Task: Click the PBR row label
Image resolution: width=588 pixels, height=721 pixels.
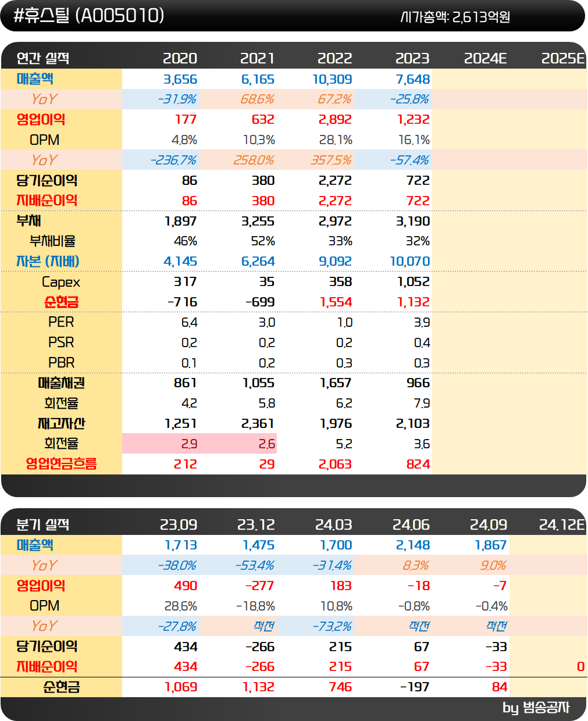Action: 61,363
